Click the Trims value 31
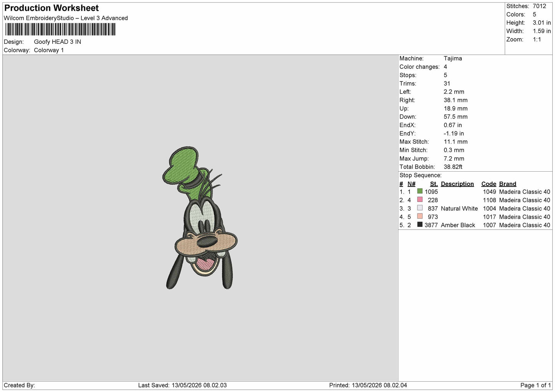 tap(447, 83)
